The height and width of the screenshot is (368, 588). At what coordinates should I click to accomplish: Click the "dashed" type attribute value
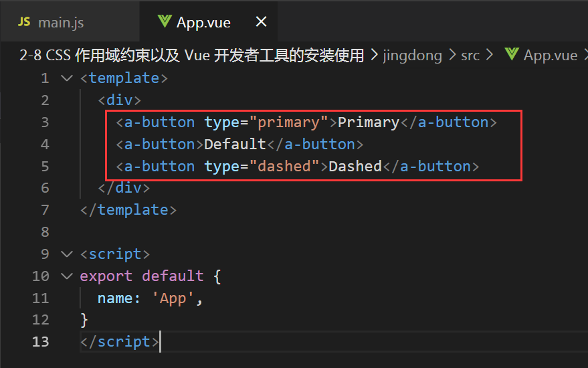[x=284, y=167]
